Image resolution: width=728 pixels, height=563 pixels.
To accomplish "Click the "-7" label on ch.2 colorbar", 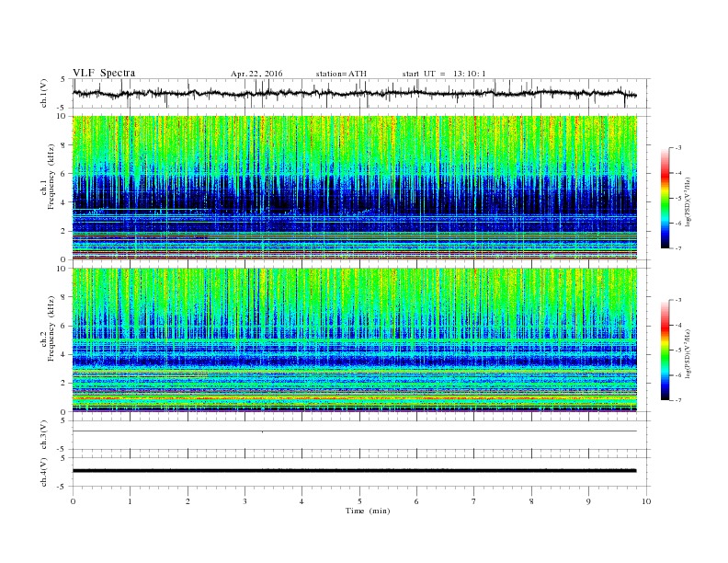I will point(678,400).
